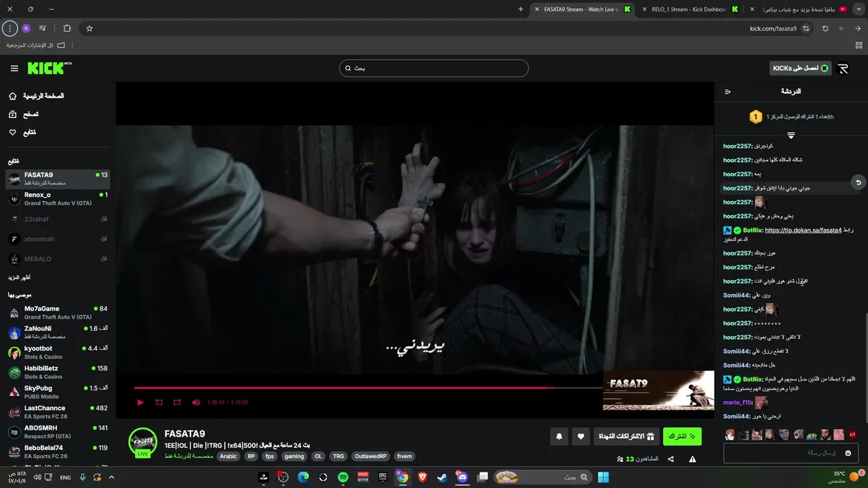Screen dimensions: 868x488
Task: Expand the show more followed channels link
Action: click(19, 278)
